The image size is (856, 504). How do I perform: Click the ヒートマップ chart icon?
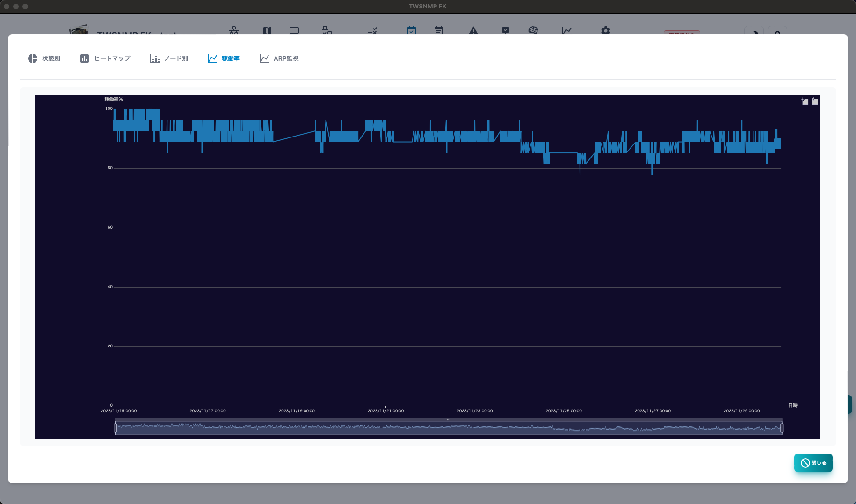click(x=85, y=58)
